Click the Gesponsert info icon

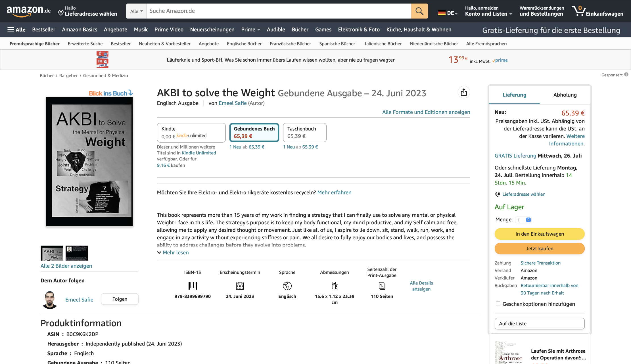click(626, 74)
